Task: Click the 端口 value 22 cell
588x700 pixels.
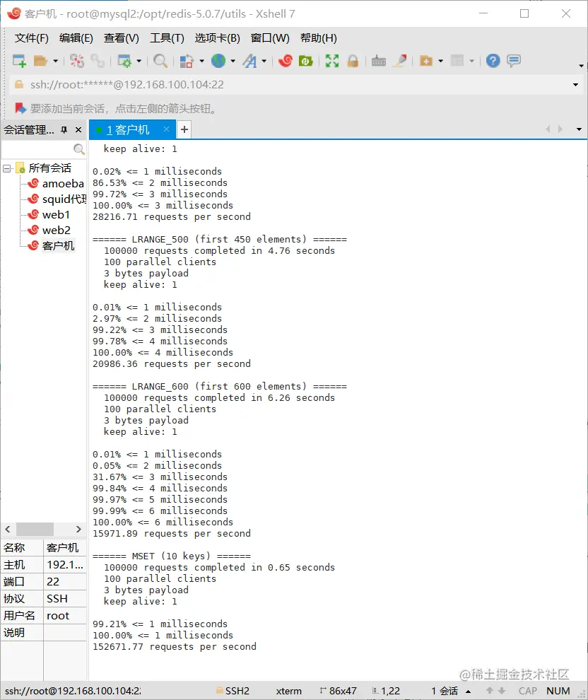Action: (65, 582)
